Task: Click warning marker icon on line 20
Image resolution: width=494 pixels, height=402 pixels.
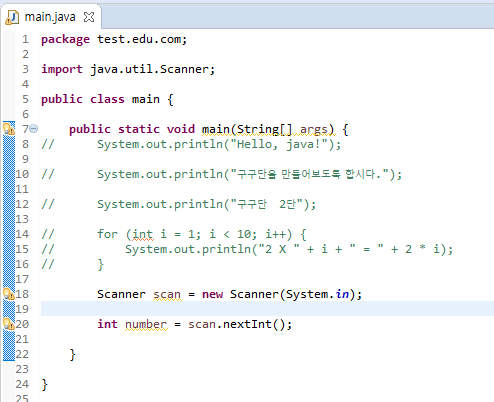Action: (9, 324)
